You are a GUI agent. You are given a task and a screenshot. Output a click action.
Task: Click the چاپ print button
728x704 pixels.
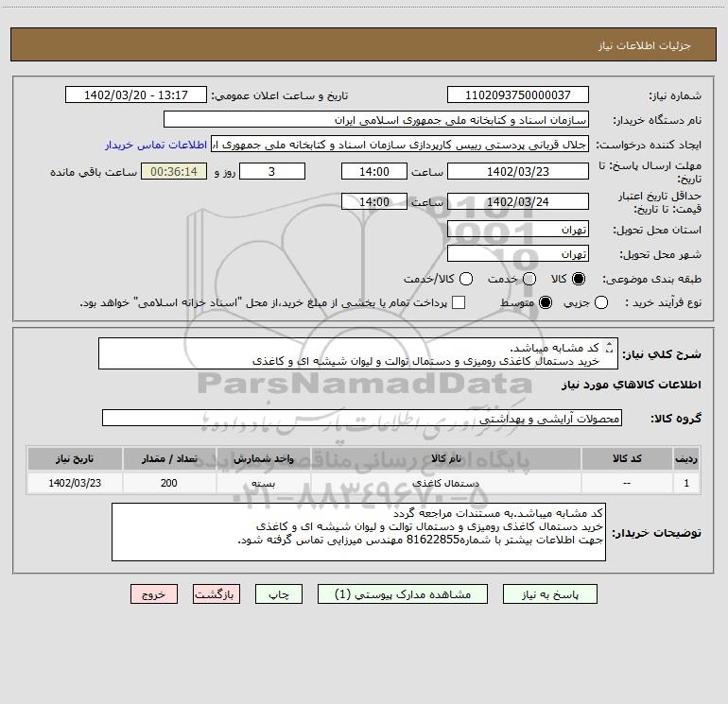(x=279, y=594)
